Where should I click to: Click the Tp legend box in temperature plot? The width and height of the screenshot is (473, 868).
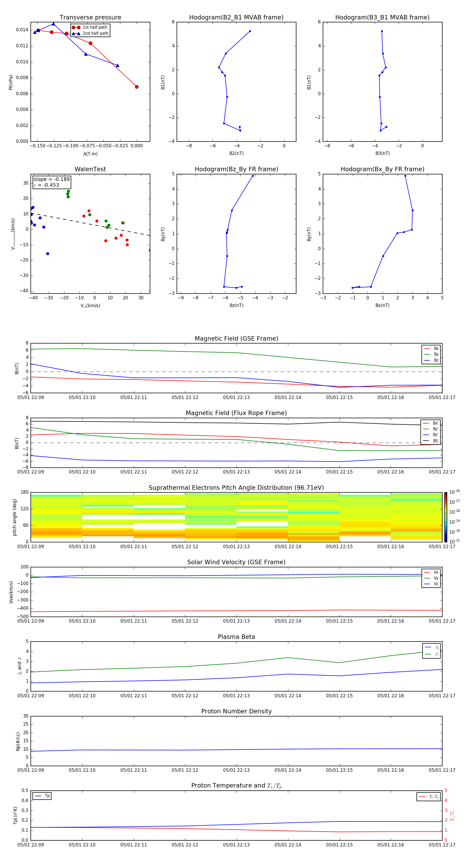(42, 796)
